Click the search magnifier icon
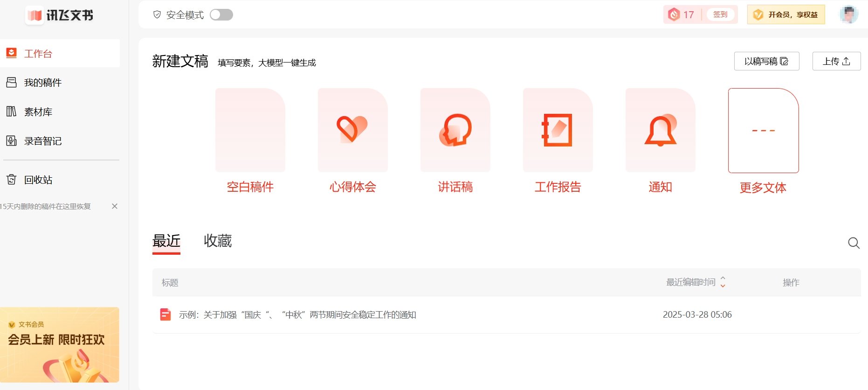 pos(854,243)
